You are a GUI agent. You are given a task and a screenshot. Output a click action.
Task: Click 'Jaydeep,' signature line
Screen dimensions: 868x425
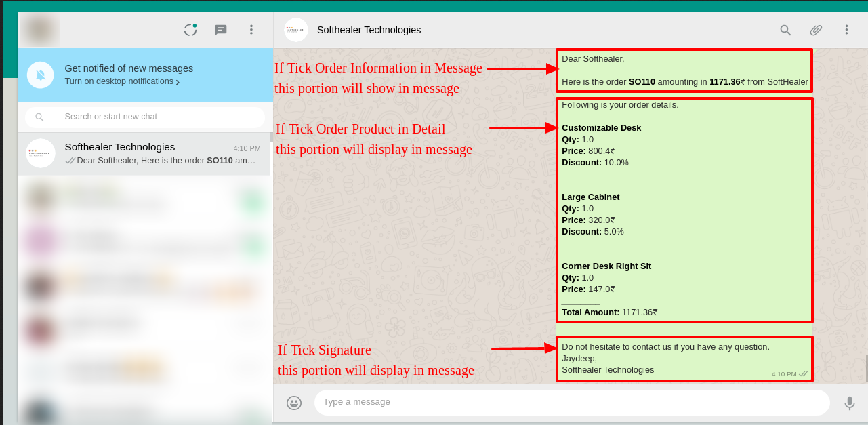[579, 359]
